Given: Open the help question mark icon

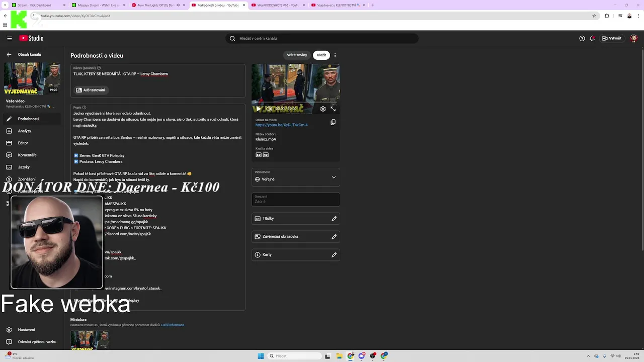Looking at the screenshot, I should (582, 38).
